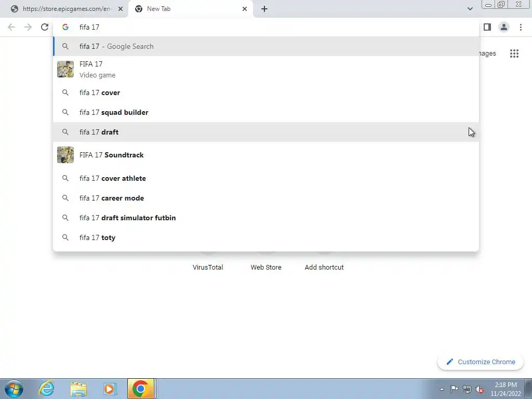Click FIFA 17 Video game cover thumbnail
The width and height of the screenshot is (532, 399).
coord(65,69)
